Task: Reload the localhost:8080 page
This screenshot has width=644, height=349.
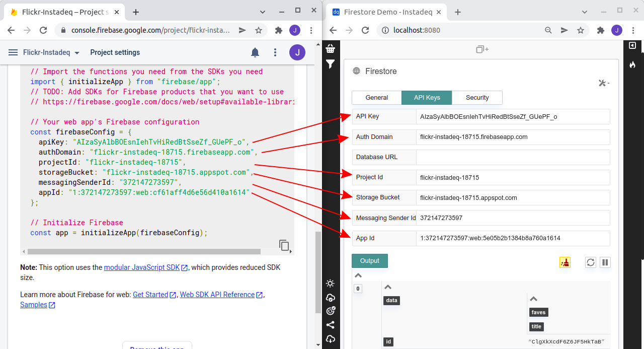Action: tap(366, 30)
